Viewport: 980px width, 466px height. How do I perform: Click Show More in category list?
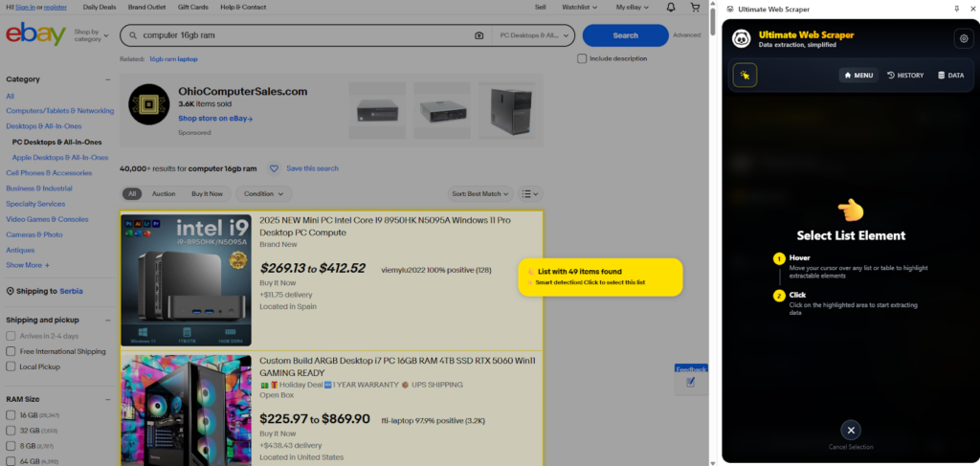click(x=28, y=265)
